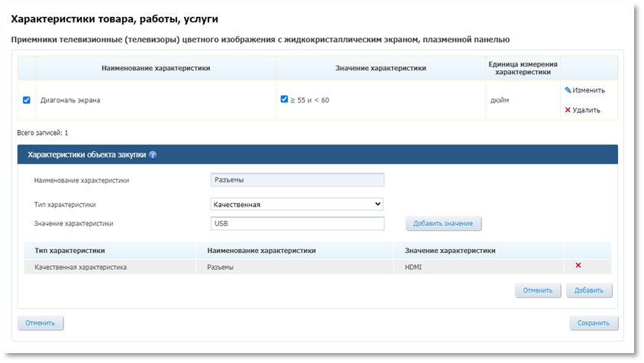Click the pencil icon beside Изменить
The width and height of the screenshot is (644, 363).
coord(568,90)
